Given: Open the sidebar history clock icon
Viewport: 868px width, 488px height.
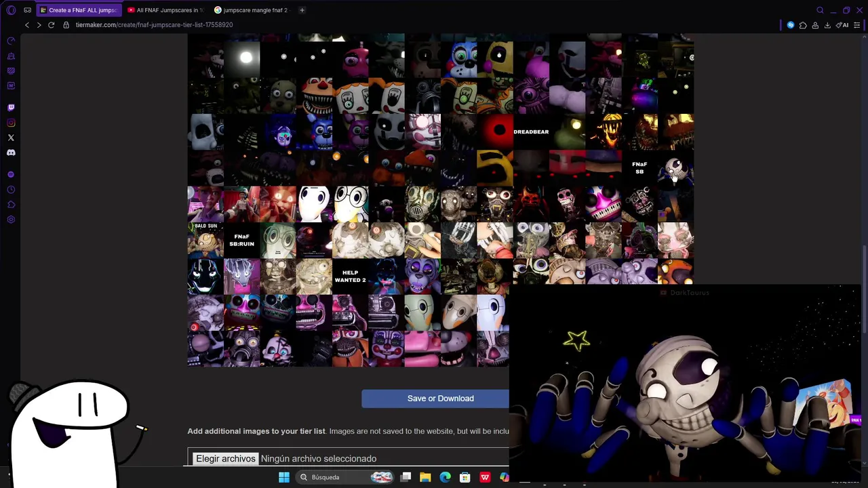Looking at the screenshot, I should (x=11, y=190).
